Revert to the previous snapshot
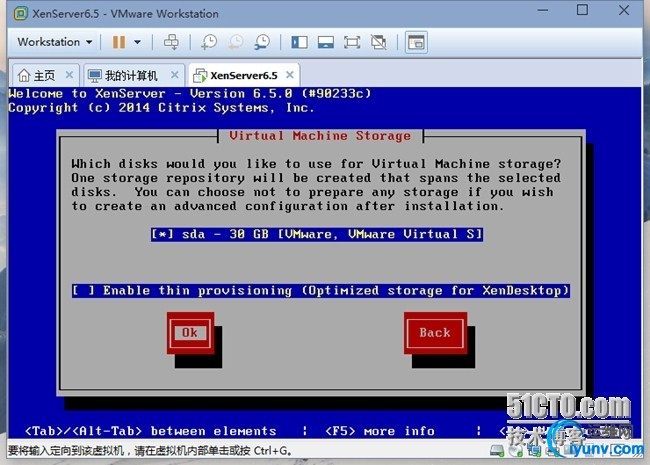Screen dimensions: 650x465 tap(235, 42)
